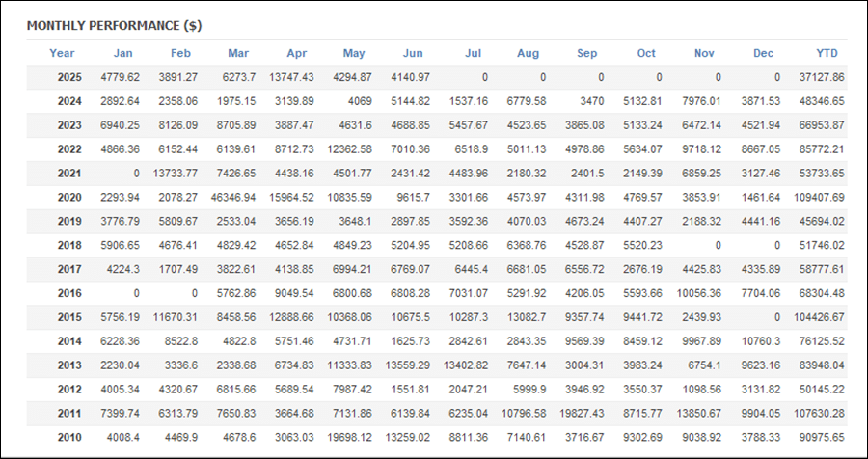The height and width of the screenshot is (459, 868).
Task: Select the 2010 year row label
Action: pos(69,438)
